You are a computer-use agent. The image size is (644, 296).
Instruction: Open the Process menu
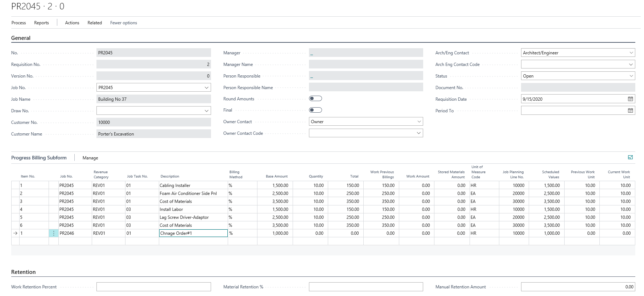[x=18, y=23]
